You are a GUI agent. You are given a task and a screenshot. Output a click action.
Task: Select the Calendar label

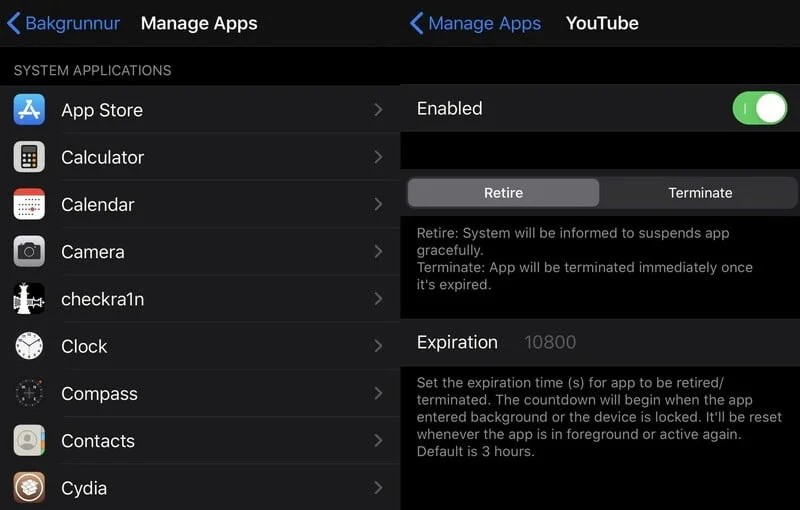tap(98, 205)
